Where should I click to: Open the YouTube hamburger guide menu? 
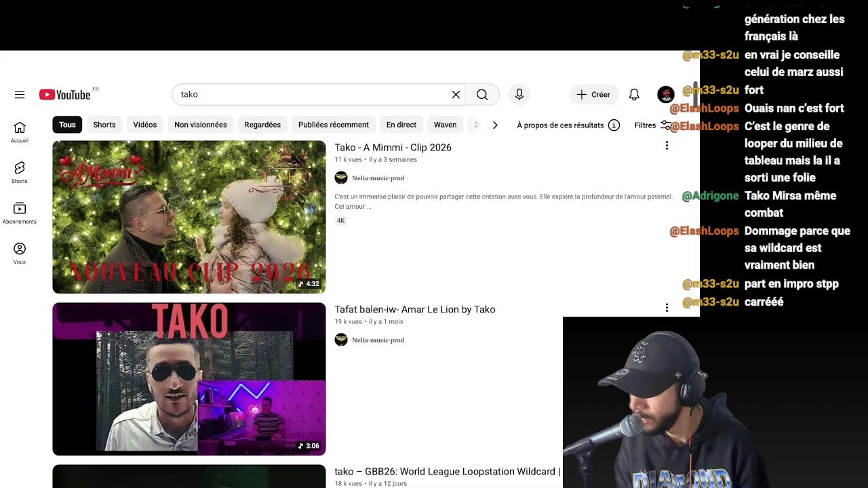click(20, 95)
